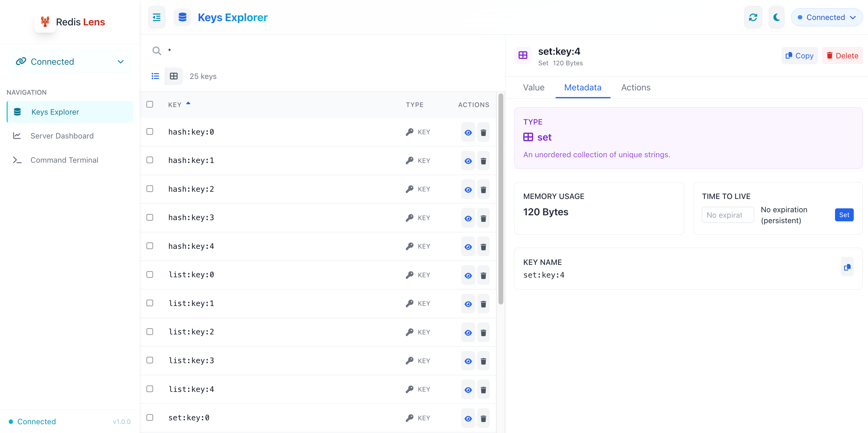The image size is (868, 433).
Task: Check the hash:key:1 row checkbox
Action: coord(150,160)
